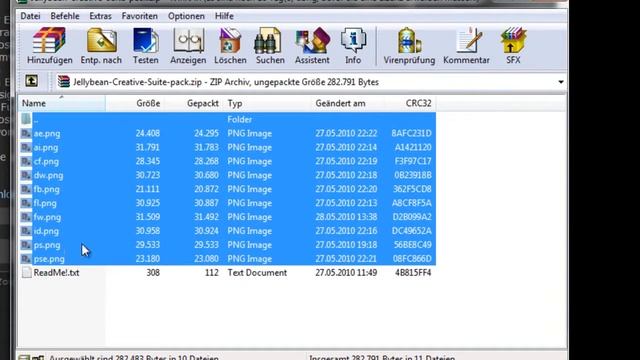640x360 pixels.
Task: Click the Entp. nach extract icon
Action: click(x=101, y=41)
